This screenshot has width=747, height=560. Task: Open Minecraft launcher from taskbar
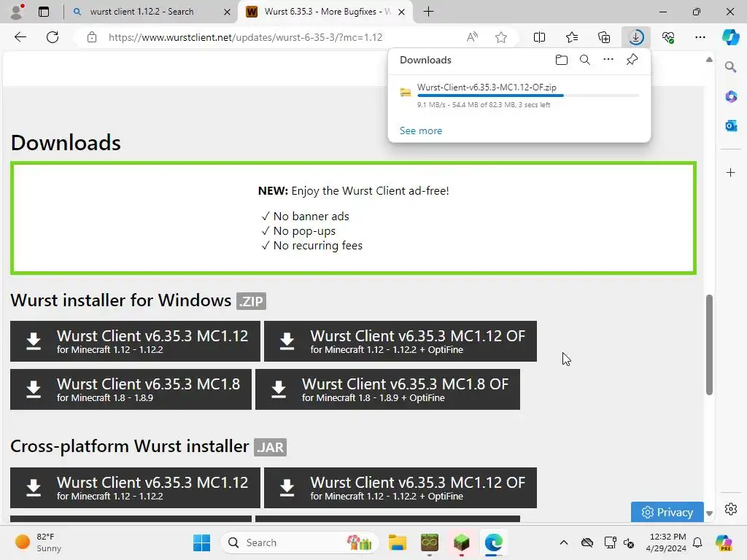[461, 542]
